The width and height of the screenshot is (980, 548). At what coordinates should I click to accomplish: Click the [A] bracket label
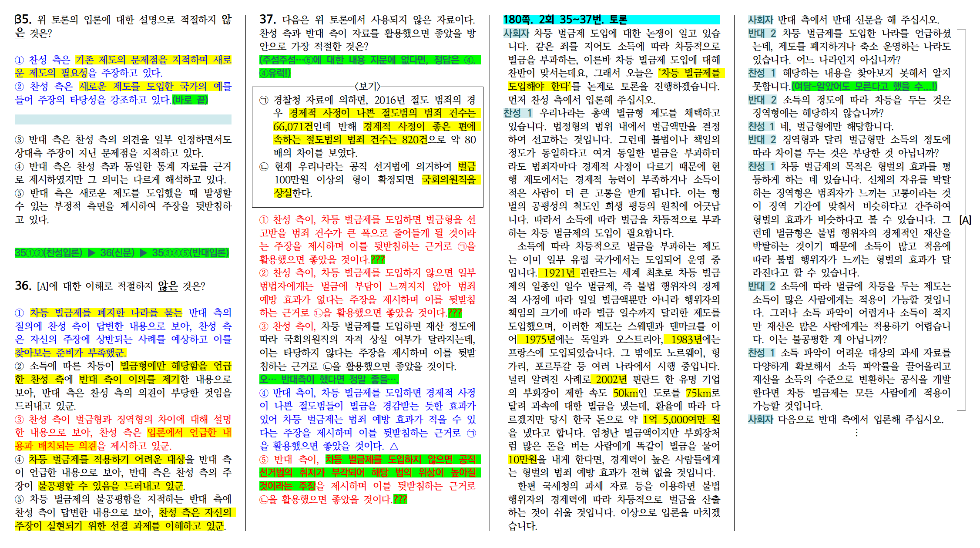pyautogui.click(x=965, y=220)
